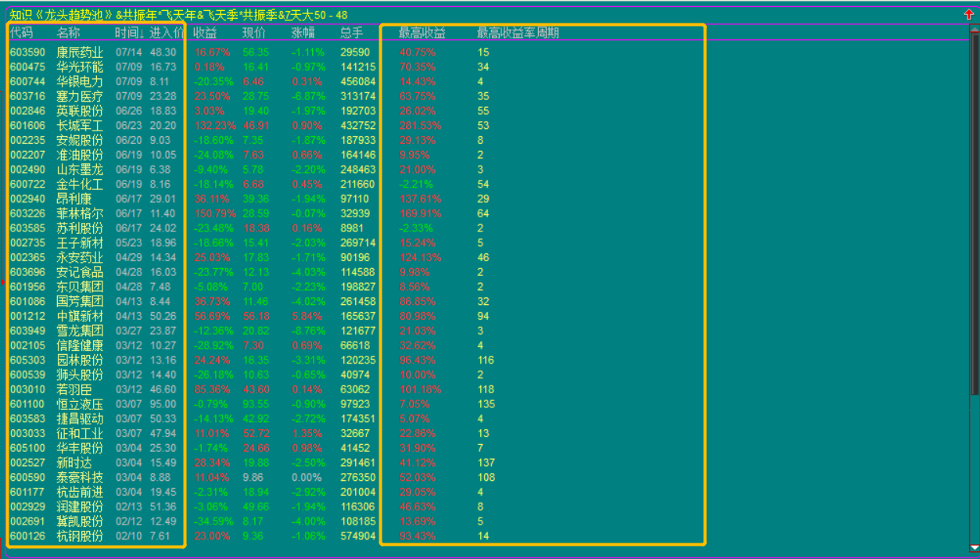Select the 东贝集团 stock name
The height and width of the screenshot is (559, 980).
click(80, 287)
